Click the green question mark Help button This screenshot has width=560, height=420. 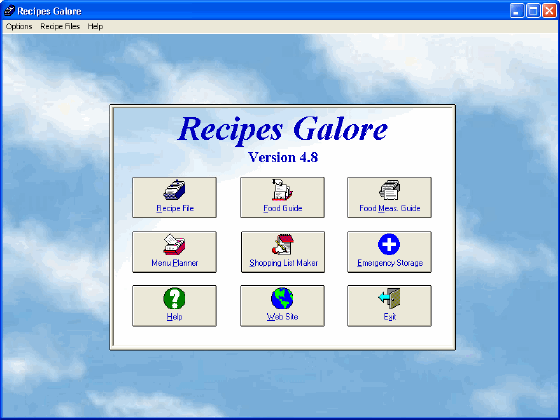pyautogui.click(x=174, y=306)
